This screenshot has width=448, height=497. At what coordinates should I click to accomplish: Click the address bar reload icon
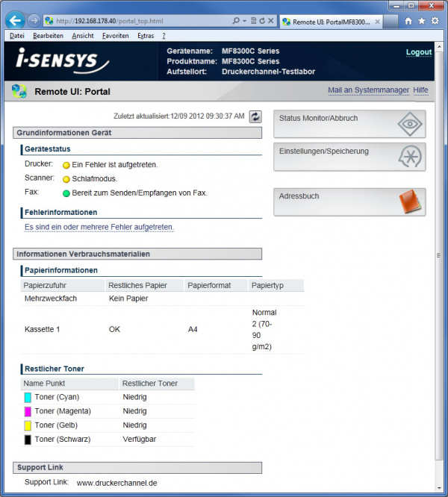261,21
